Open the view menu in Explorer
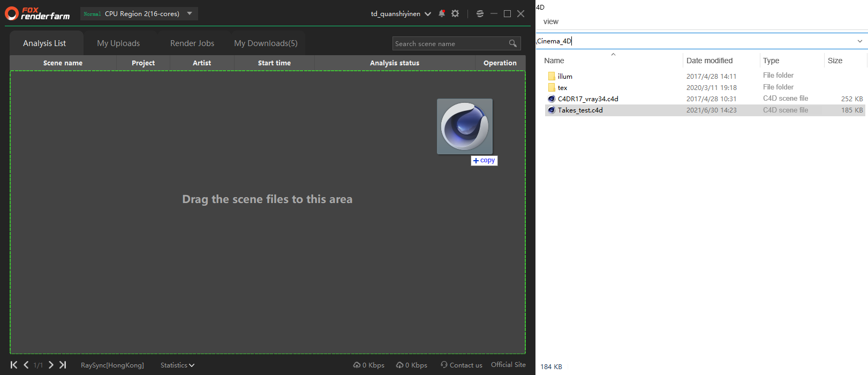This screenshot has width=868, height=375. (550, 21)
